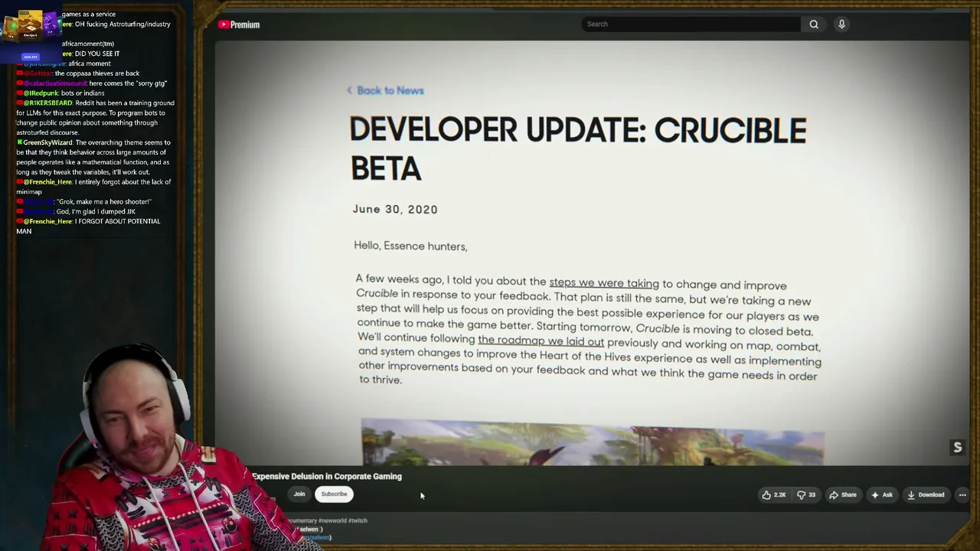Viewport: 980px width, 551px height.
Task: Click the 'June 30, 2020' date
Action: (x=395, y=210)
